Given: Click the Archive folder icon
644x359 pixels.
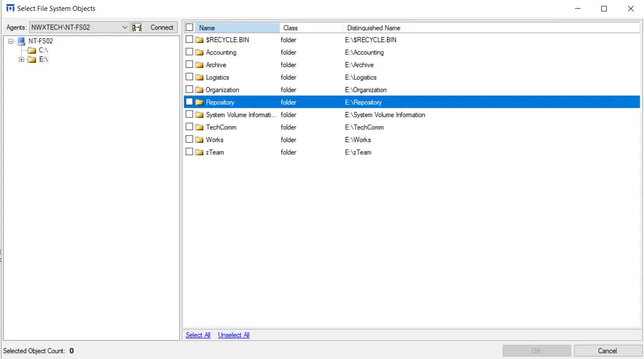Looking at the screenshot, I should click(199, 65).
